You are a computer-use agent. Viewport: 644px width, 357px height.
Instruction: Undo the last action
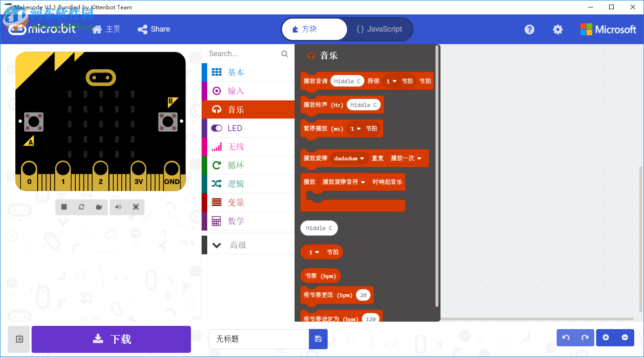click(x=566, y=337)
